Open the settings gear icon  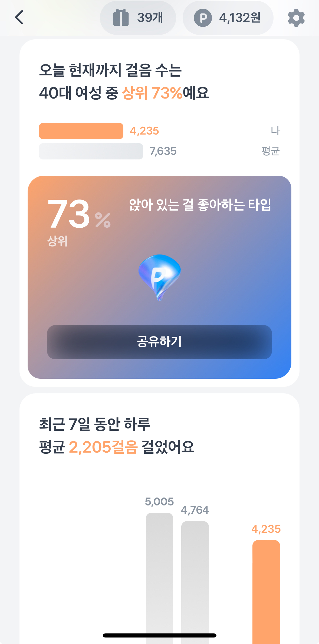tap(296, 18)
